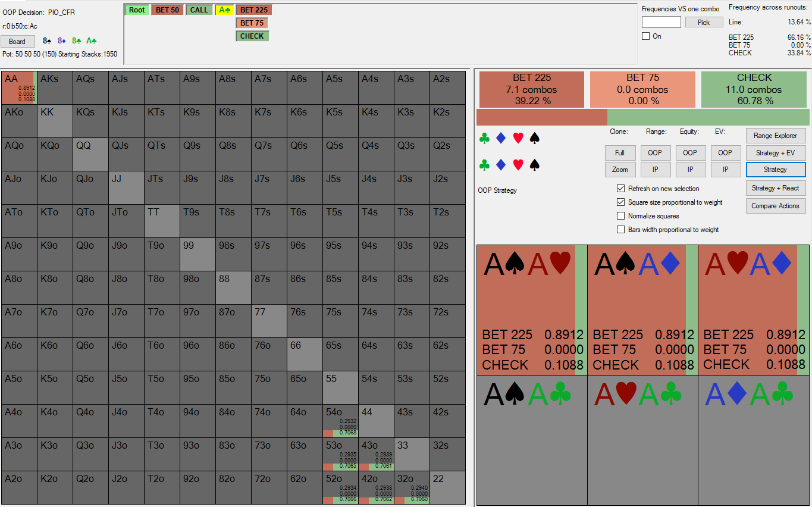812x507 pixels.
Task: Select the A♣ turn card node
Action: coord(224,10)
